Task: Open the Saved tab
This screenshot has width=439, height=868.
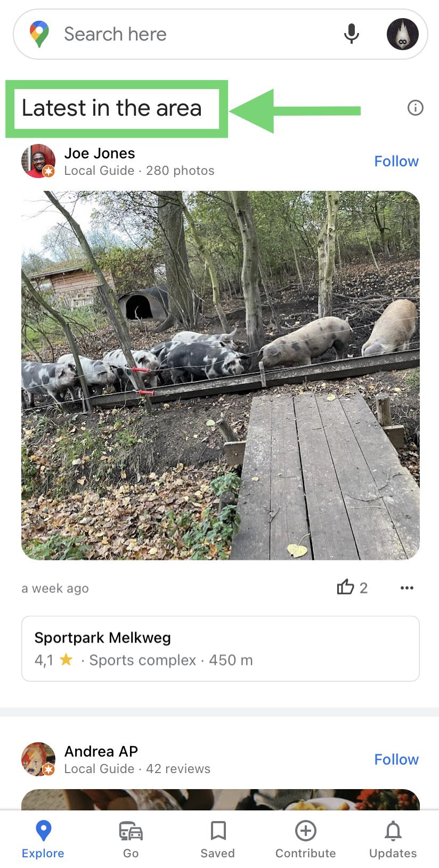Action: 217,839
